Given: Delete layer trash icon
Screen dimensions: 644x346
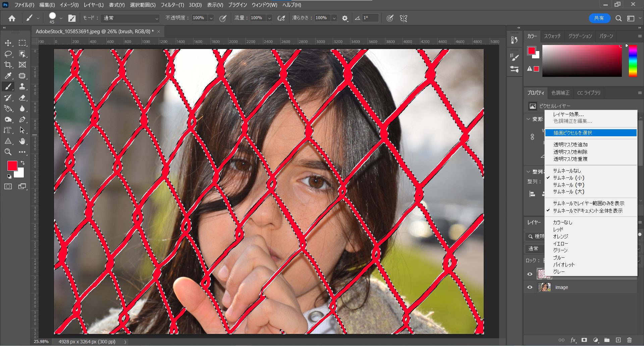Looking at the screenshot, I should pos(629,340).
